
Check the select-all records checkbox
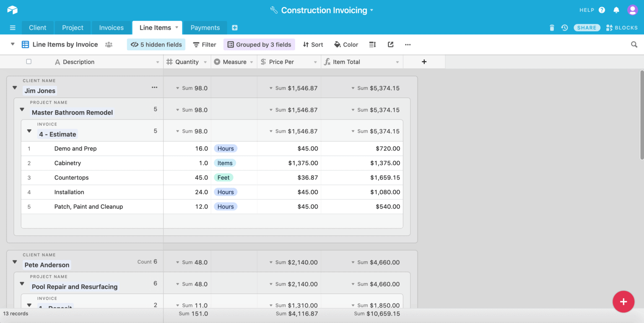[29, 61]
